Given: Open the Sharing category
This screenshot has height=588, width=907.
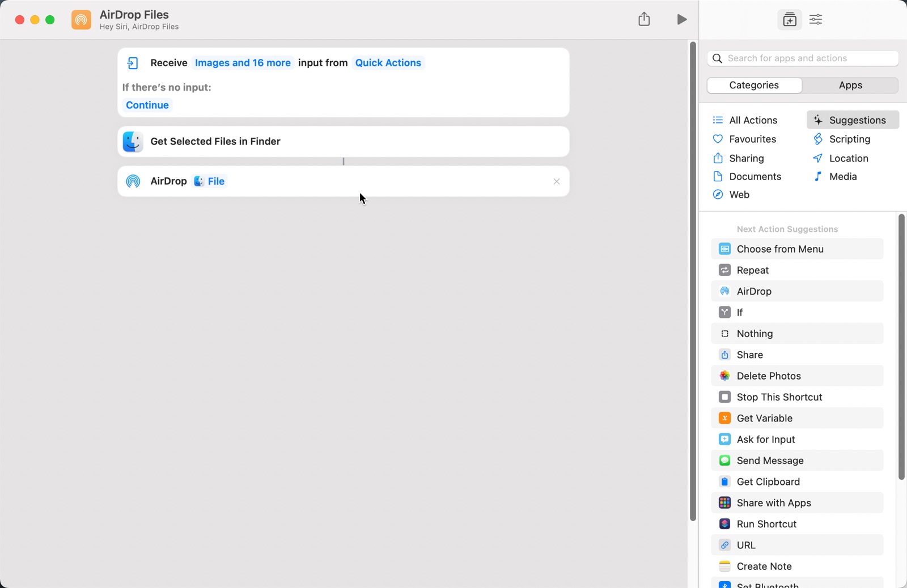Looking at the screenshot, I should pos(738,159).
